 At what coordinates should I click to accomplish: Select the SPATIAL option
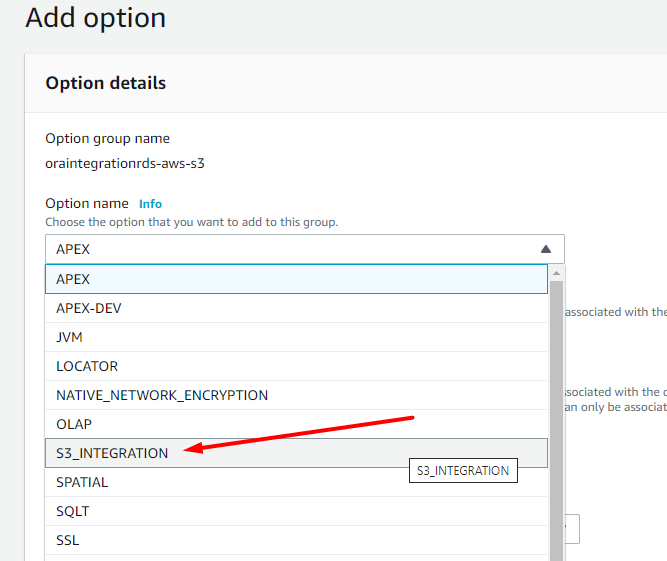[x=296, y=482]
